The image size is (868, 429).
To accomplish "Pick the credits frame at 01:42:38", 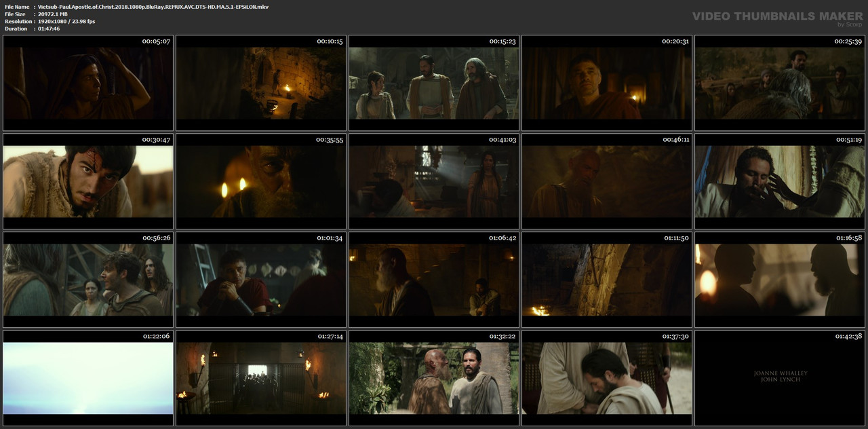I will 780,378.
